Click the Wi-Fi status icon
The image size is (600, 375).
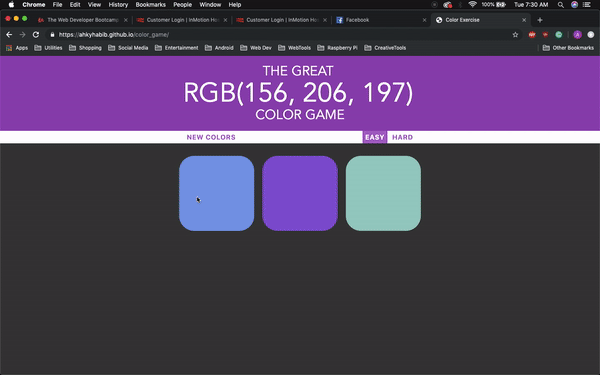(x=472, y=5)
